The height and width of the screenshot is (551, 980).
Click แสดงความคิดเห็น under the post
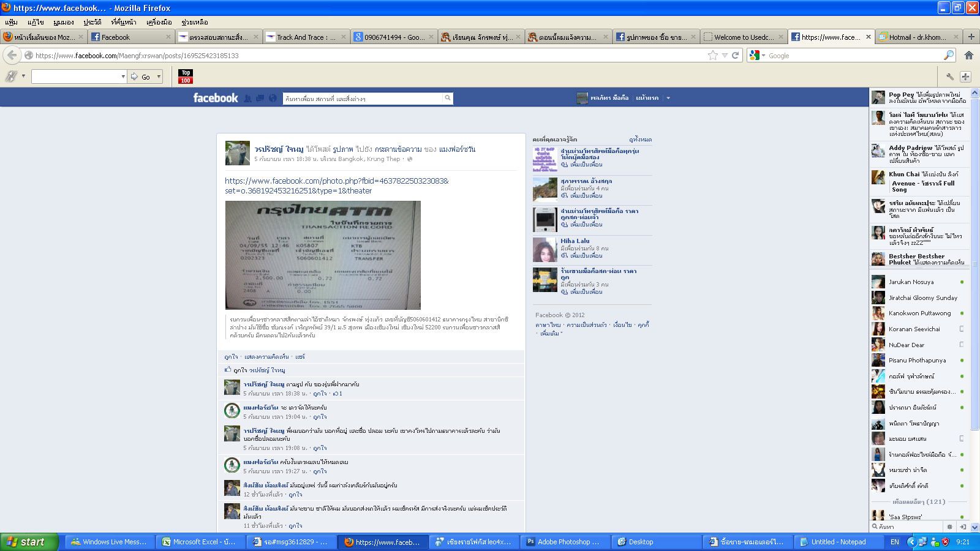tap(266, 357)
